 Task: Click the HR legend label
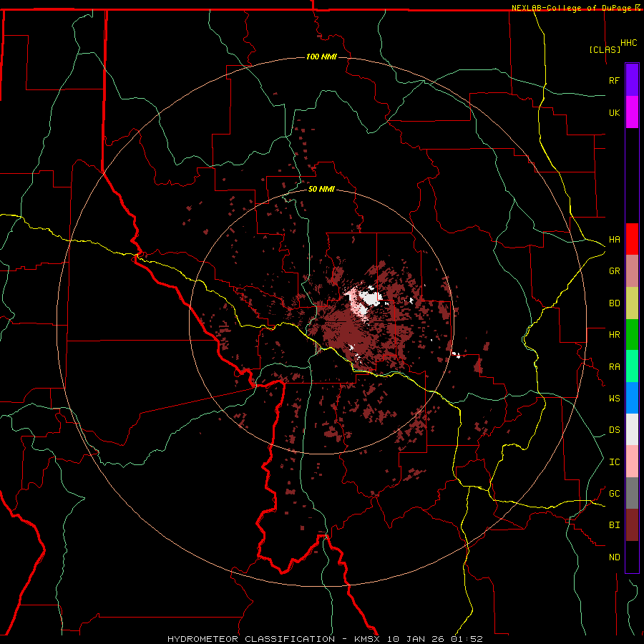coord(614,335)
